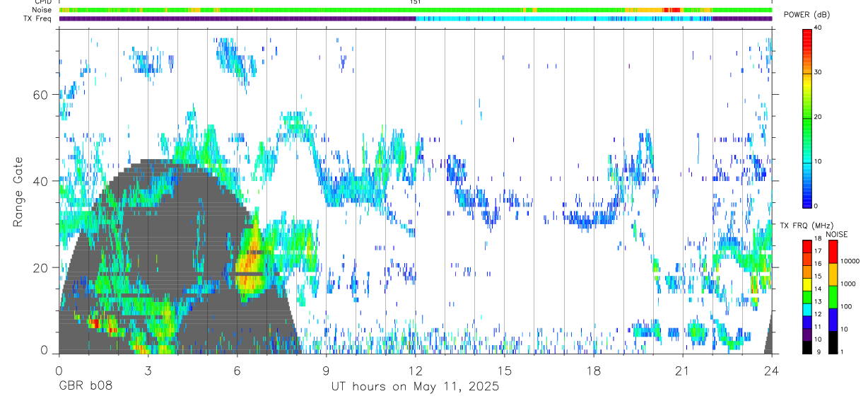This screenshot has width=868, height=401.
Task: Click the TX Freq status strip above plot
Action: pos(416,18)
